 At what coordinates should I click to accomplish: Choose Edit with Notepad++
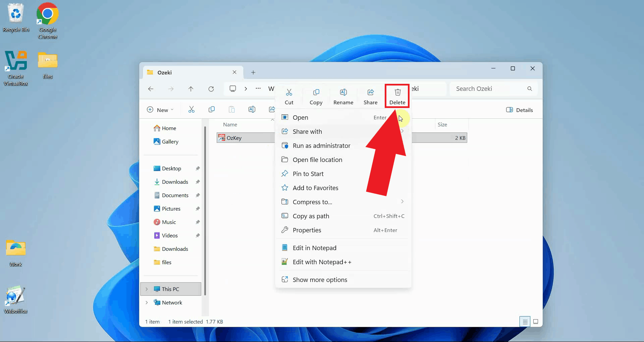pos(322,262)
